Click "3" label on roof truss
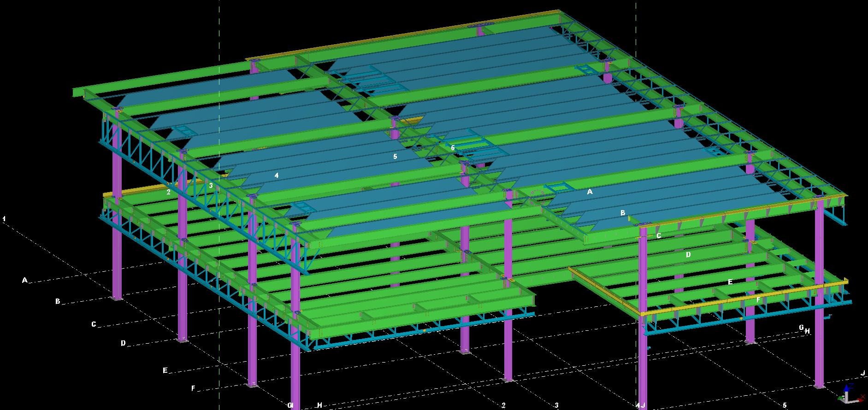868x410 pixels. (211, 186)
